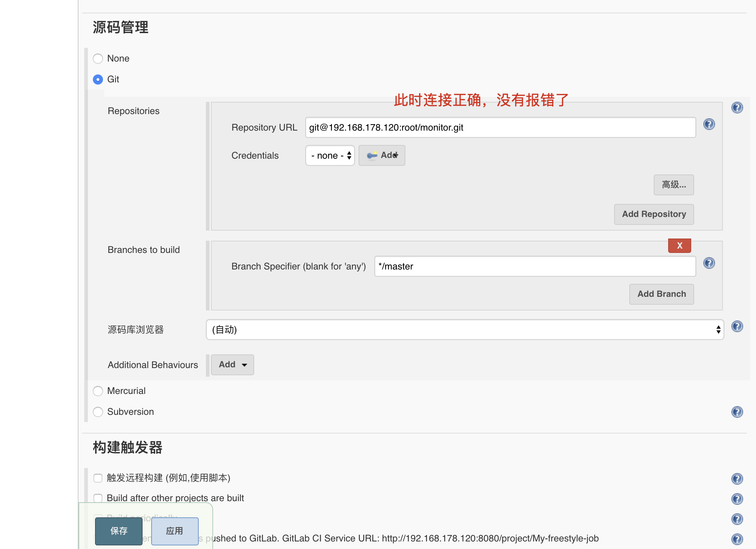Open help icon next to Branch Specifier
Viewport: 756px width, 549px height.
pyautogui.click(x=709, y=263)
